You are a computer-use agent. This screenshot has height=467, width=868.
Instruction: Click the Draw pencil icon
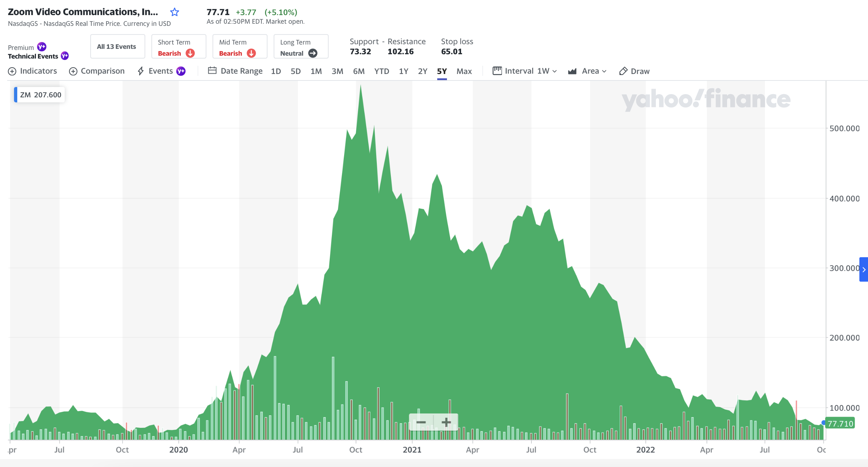[x=623, y=71]
